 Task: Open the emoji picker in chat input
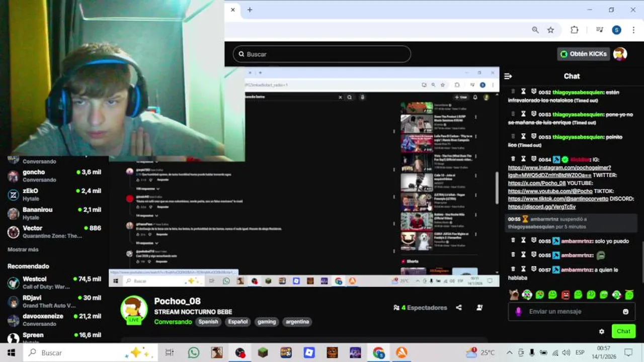click(x=625, y=311)
